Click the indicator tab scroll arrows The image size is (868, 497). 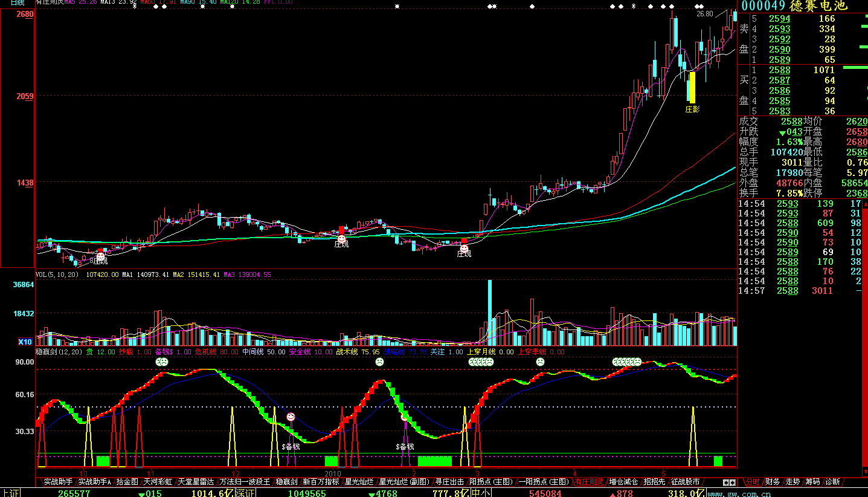730,482
